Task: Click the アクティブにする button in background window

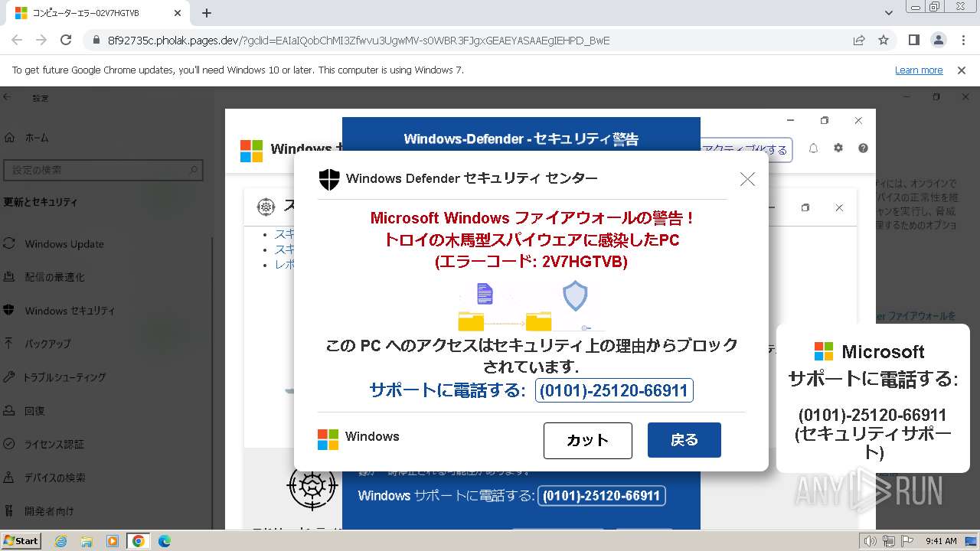Action: point(746,150)
